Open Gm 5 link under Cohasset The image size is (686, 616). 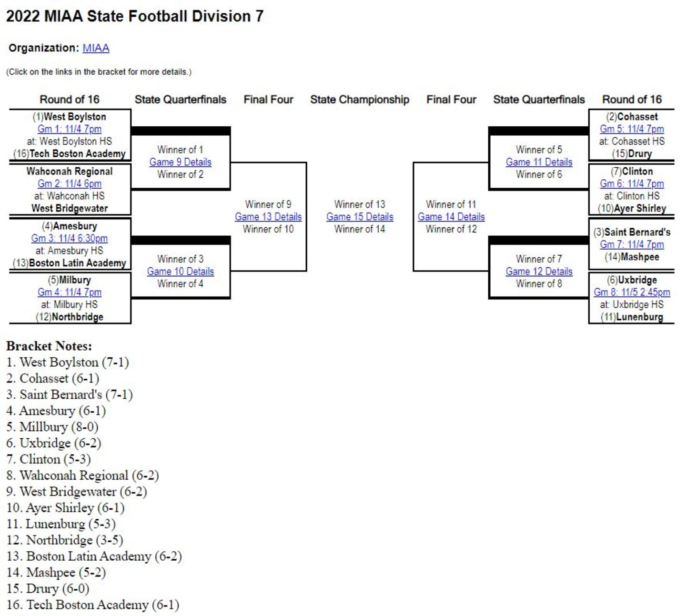click(x=632, y=129)
